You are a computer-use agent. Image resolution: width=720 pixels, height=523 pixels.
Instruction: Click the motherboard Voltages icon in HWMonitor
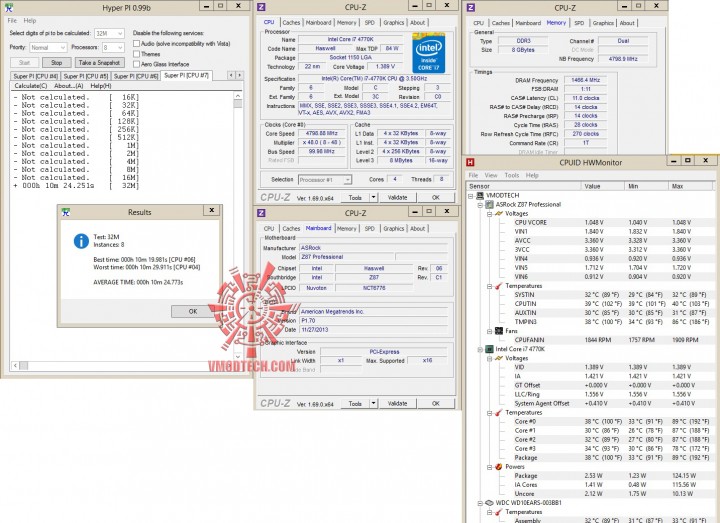499,214
